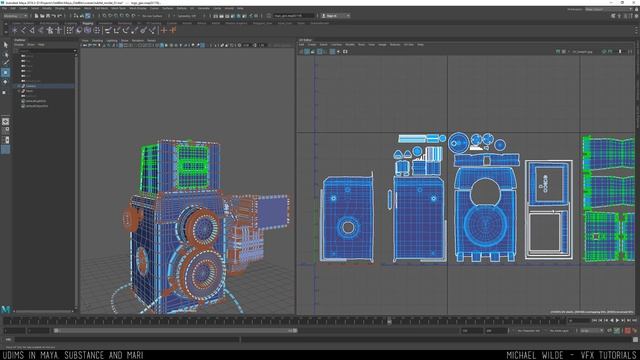Switch to two-pane side-by-side layout

[5, 140]
